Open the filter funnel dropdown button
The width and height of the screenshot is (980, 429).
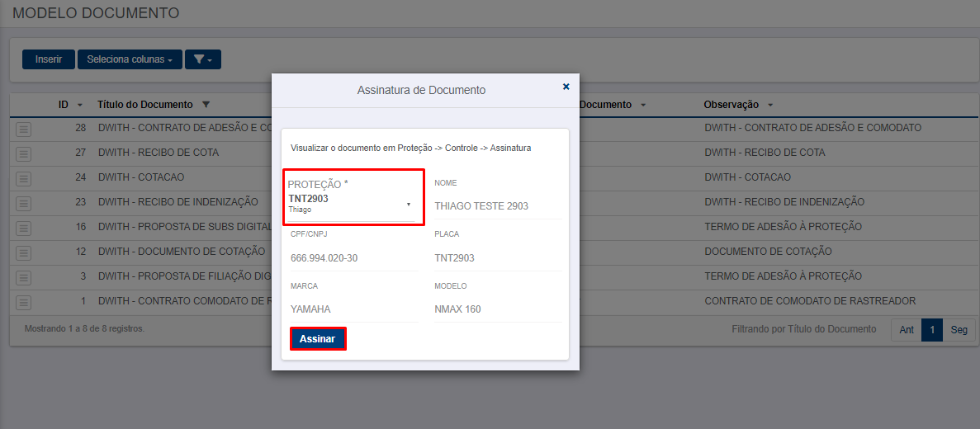[203, 59]
